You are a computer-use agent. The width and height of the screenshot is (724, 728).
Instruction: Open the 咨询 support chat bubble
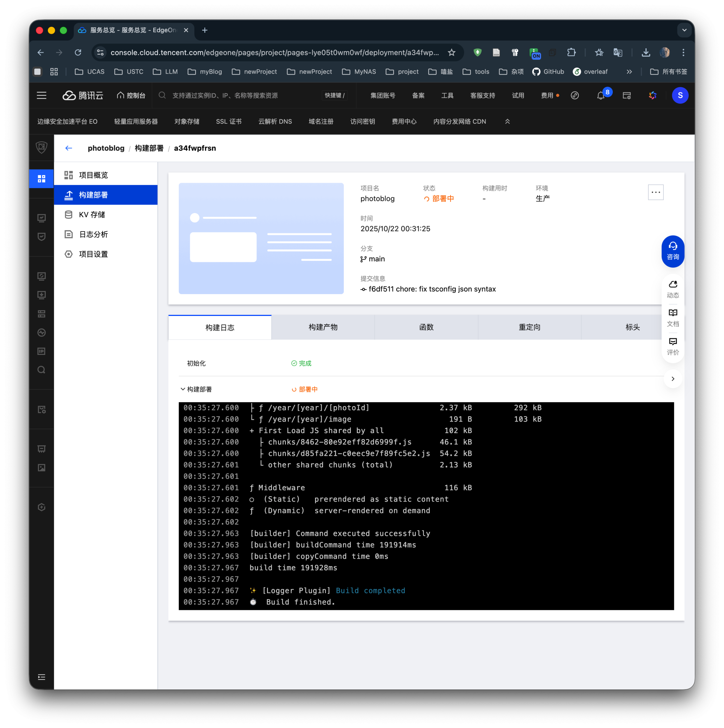pos(673,251)
